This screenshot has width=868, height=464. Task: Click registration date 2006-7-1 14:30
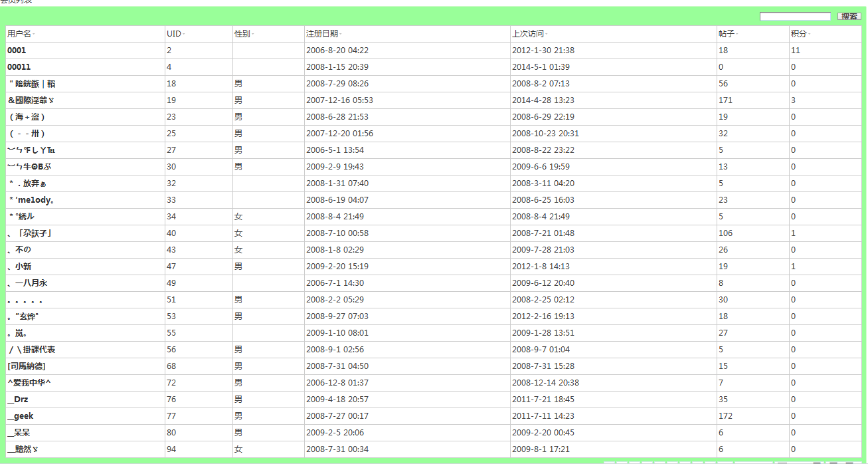tap(335, 283)
